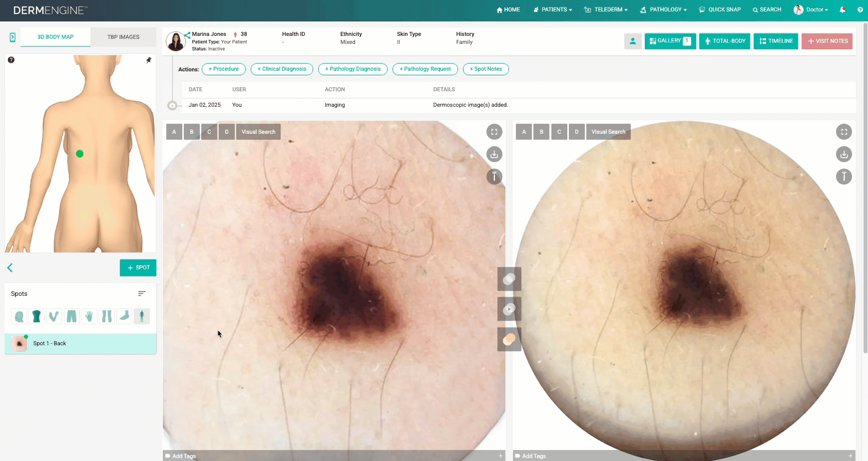Image resolution: width=868 pixels, height=461 pixels.
Task: Select the head body part filter icon
Action: (x=19, y=316)
